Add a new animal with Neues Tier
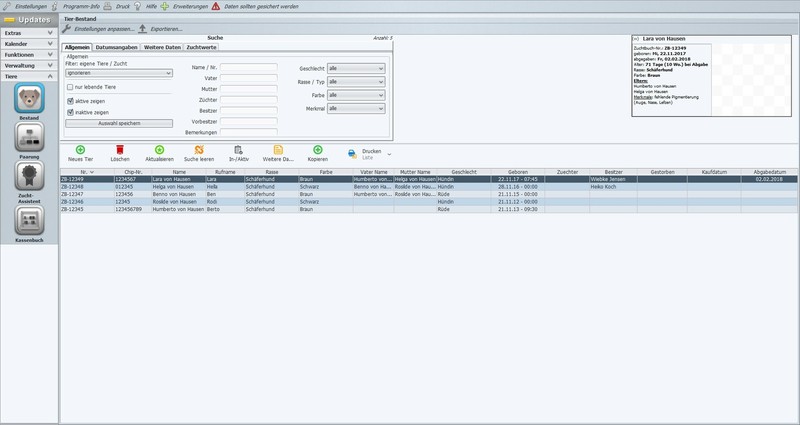The image size is (800, 425). click(x=80, y=149)
